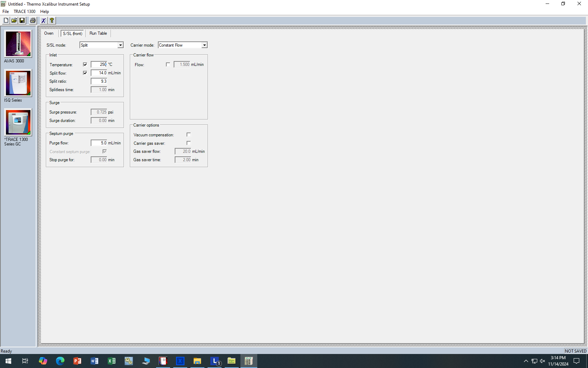The height and width of the screenshot is (368, 588).
Task: Launch Copilot from the taskbar
Action: tap(43, 361)
